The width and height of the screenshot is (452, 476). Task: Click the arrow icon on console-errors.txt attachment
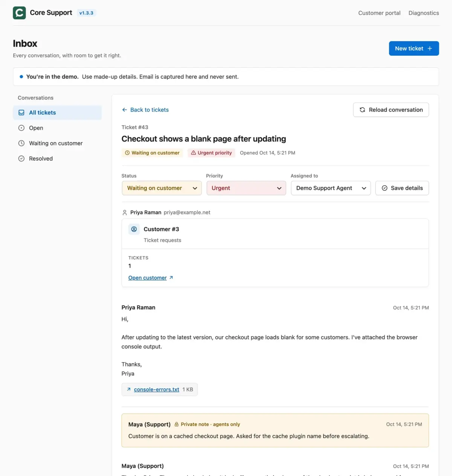point(129,390)
